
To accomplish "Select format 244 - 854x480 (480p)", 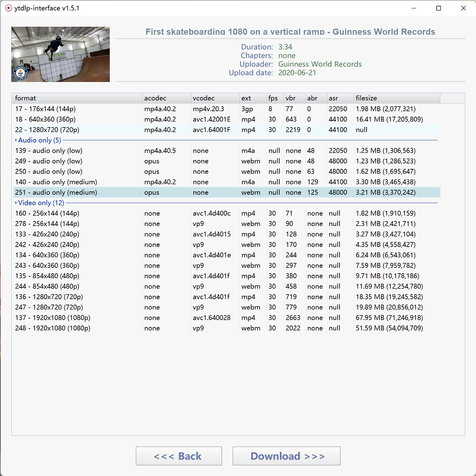I will coord(227,287).
